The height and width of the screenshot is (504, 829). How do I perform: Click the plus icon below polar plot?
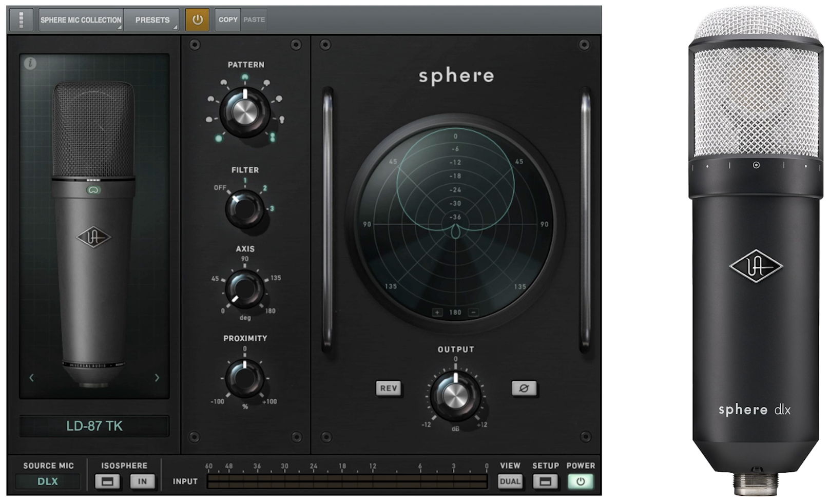[x=437, y=312]
